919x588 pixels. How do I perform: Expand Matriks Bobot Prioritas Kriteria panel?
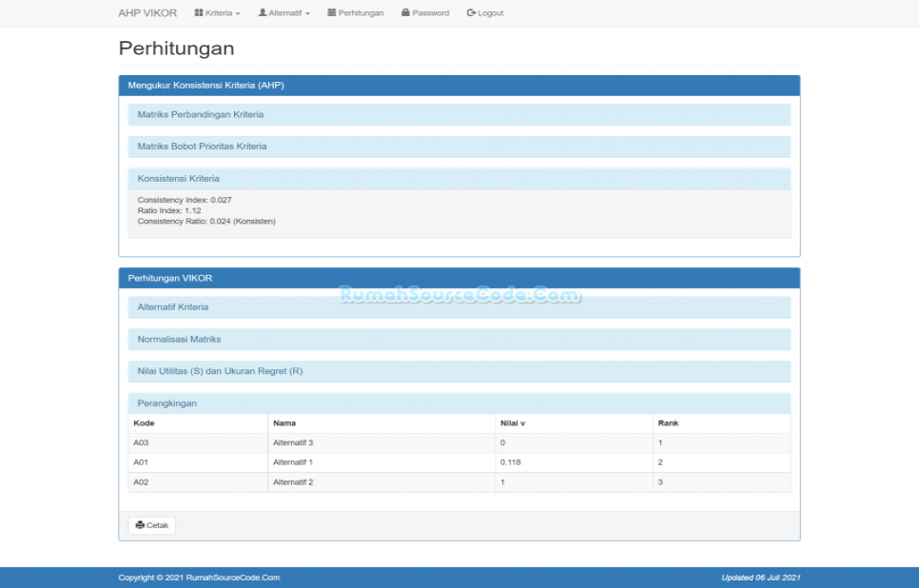[x=202, y=147]
